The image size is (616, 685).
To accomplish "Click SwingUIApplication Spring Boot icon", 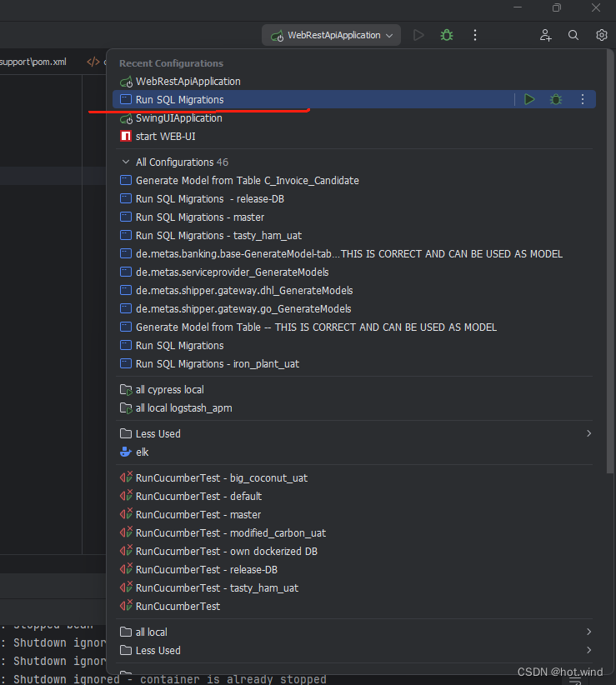I will click(126, 118).
